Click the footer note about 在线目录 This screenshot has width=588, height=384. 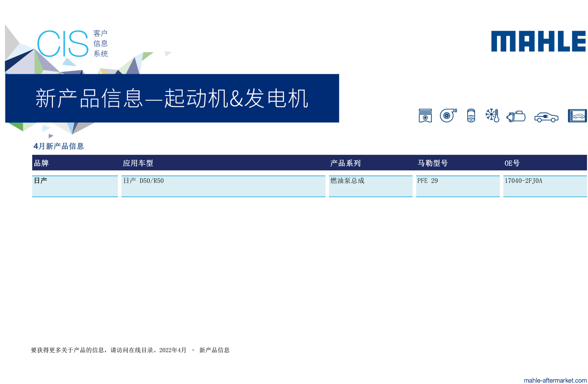(x=130, y=350)
